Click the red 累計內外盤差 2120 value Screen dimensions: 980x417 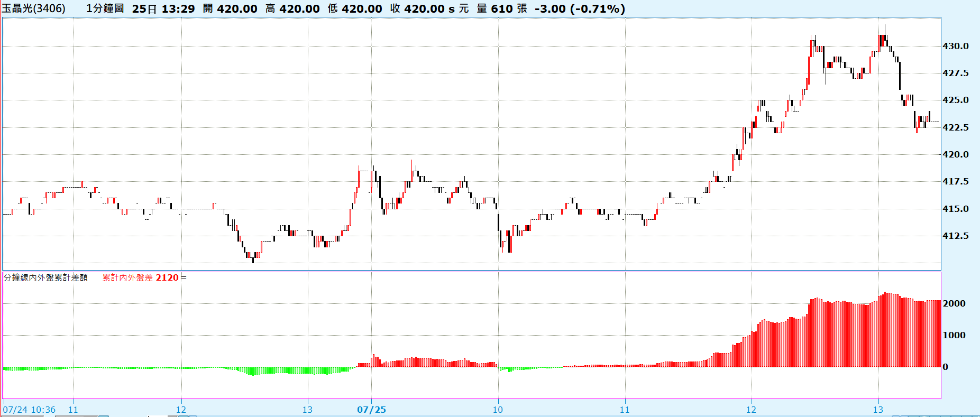pos(140,277)
